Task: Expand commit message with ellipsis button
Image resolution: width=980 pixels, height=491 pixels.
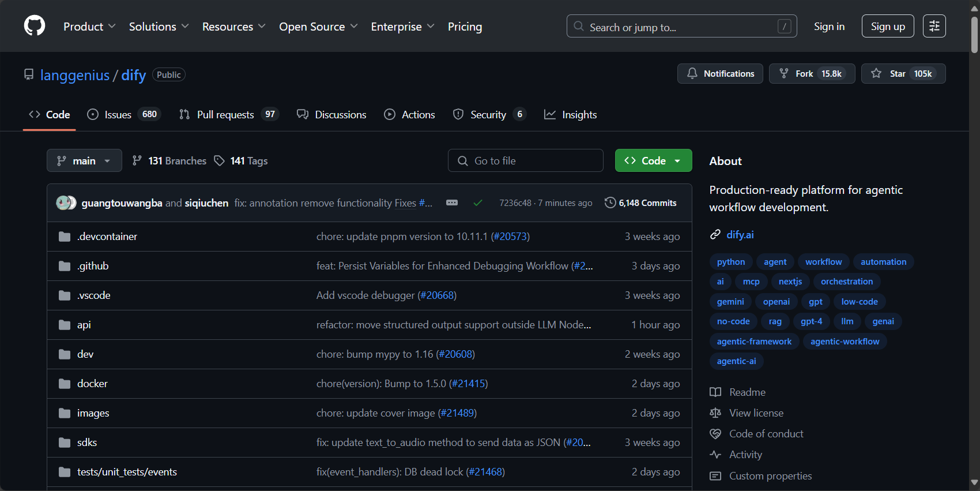Action: (452, 203)
